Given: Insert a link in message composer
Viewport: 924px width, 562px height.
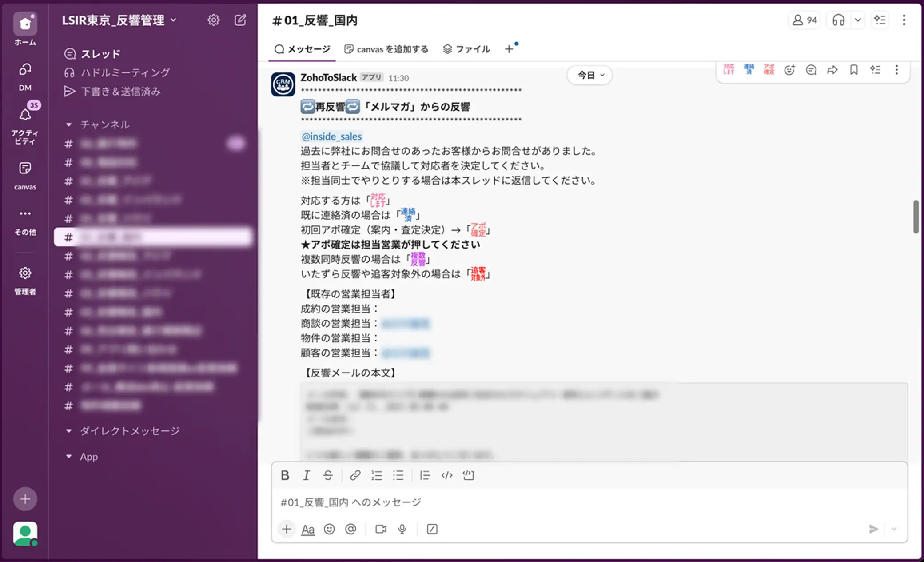Looking at the screenshot, I should point(354,475).
